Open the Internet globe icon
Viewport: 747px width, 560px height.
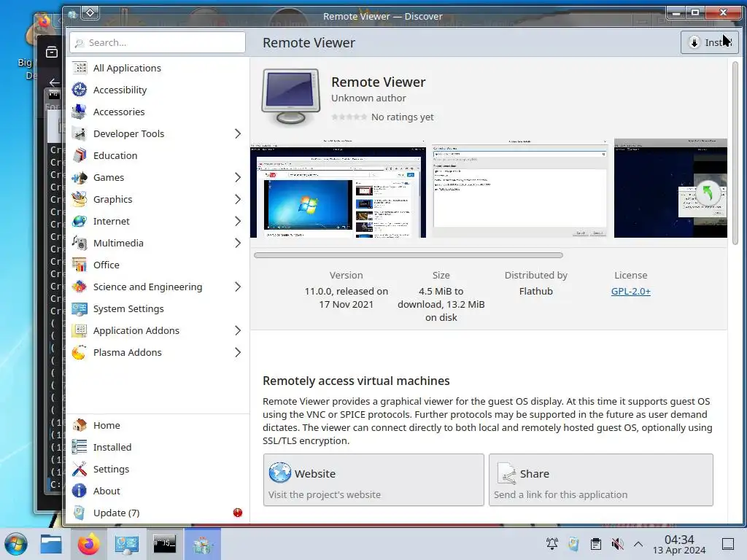pos(80,222)
